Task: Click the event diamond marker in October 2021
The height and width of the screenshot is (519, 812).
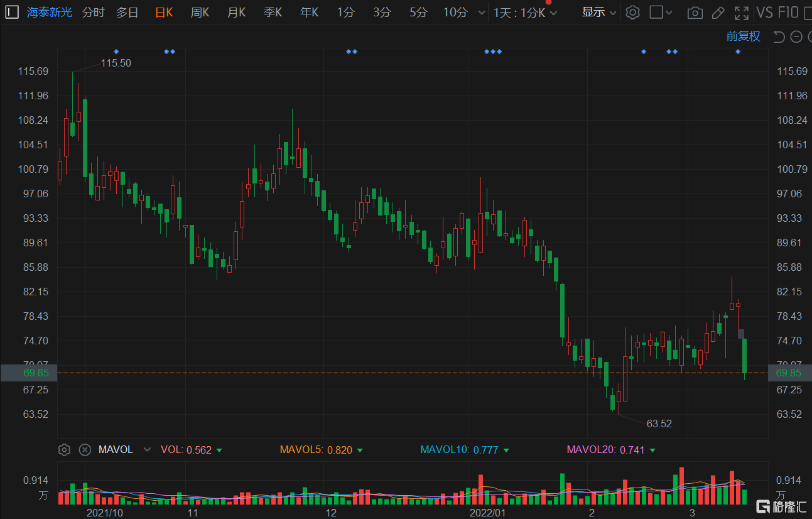Action: tap(116, 52)
